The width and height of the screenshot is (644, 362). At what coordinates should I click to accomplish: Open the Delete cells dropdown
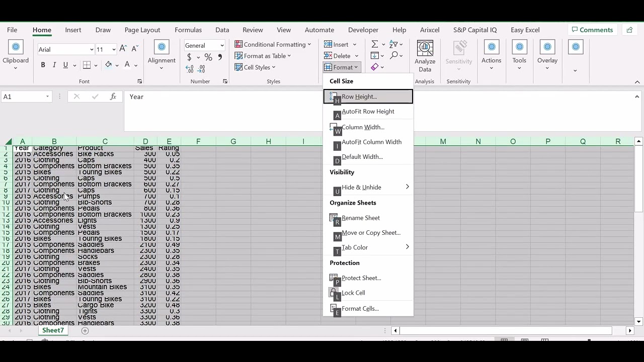(356, 56)
